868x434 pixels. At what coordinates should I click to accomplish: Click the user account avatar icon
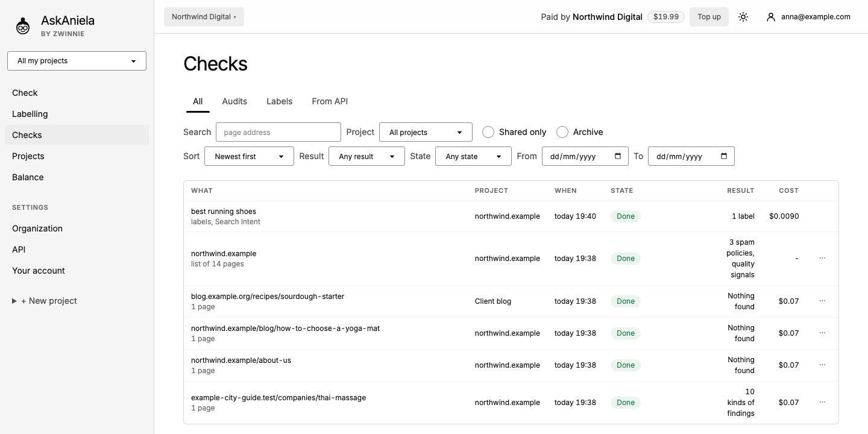click(770, 17)
